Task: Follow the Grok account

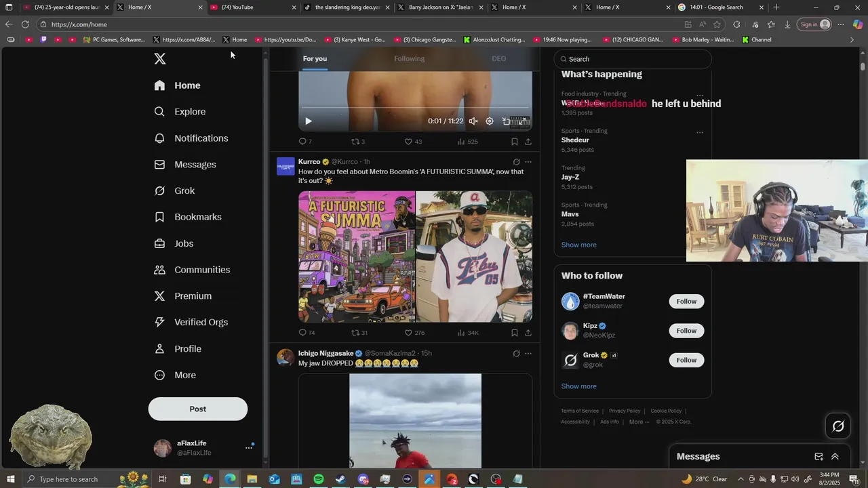Action: tap(686, 360)
